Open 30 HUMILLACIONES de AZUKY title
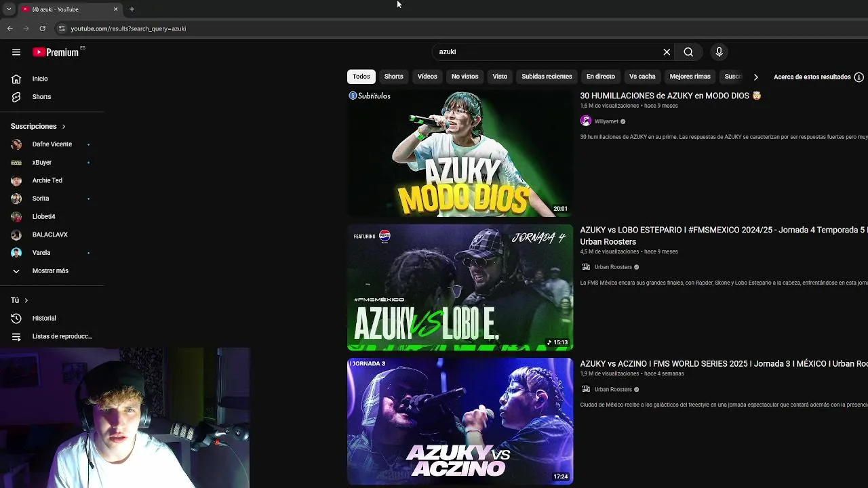 pyautogui.click(x=671, y=96)
